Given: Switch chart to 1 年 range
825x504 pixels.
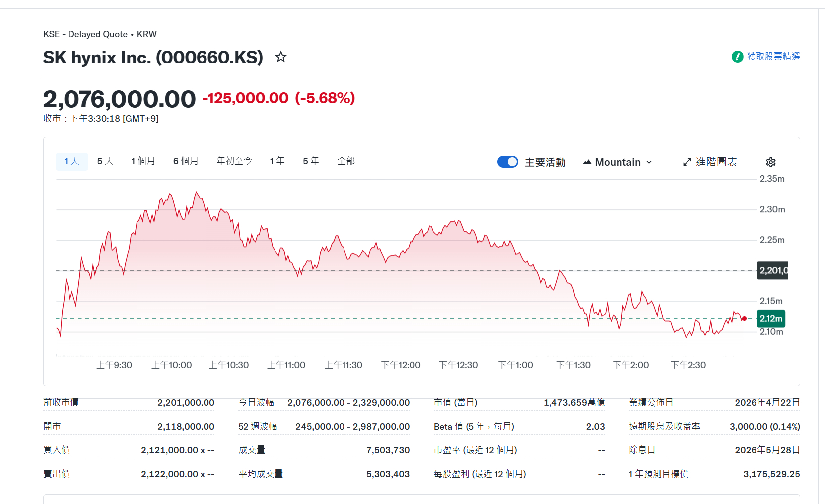Looking at the screenshot, I should tap(277, 161).
